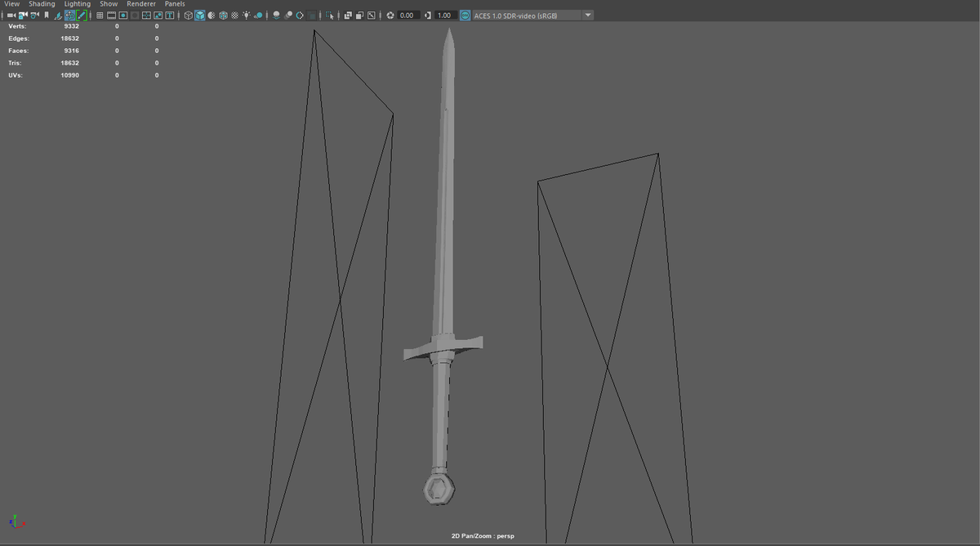This screenshot has width=980, height=546.
Task: Enable Wireframe on Shaded icon
Action: point(223,16)
